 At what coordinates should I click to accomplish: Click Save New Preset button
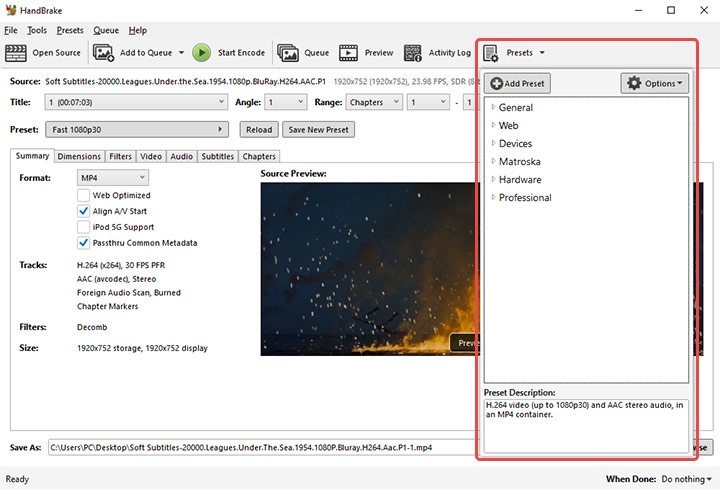pyautogui.click(x=318, y=130)
